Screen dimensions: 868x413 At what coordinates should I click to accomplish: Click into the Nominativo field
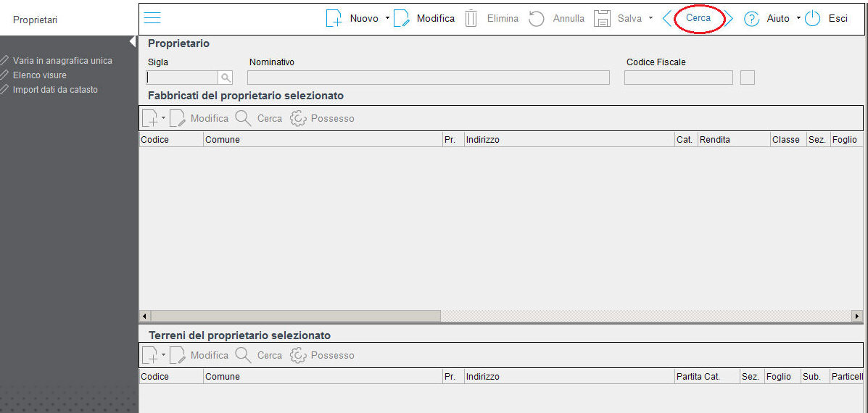click(x=429, y=78)
